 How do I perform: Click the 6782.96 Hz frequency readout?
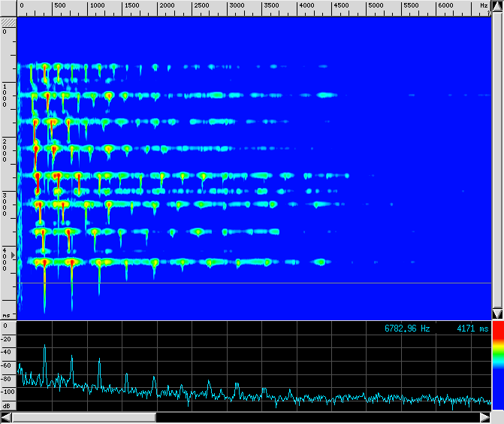407,329
